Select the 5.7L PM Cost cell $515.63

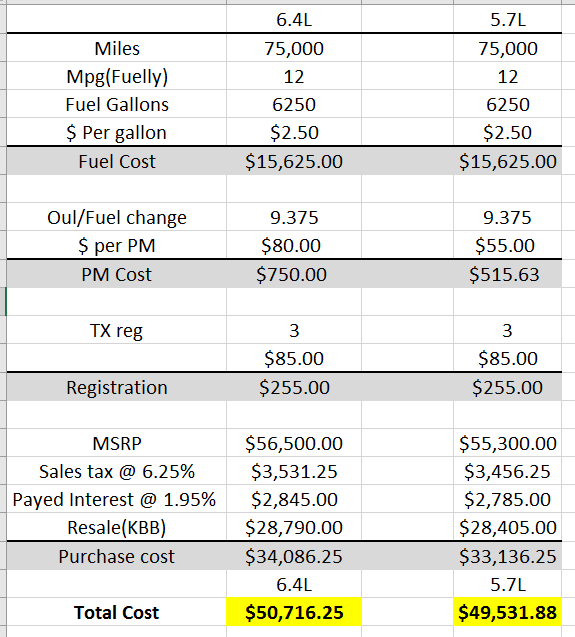tap(508, 274)
